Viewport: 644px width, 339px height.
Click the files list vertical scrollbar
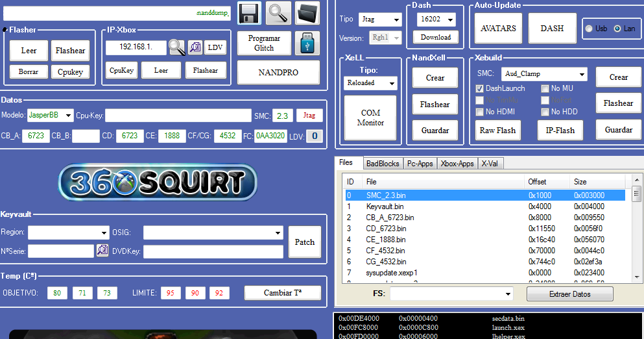tap(637, 228)
